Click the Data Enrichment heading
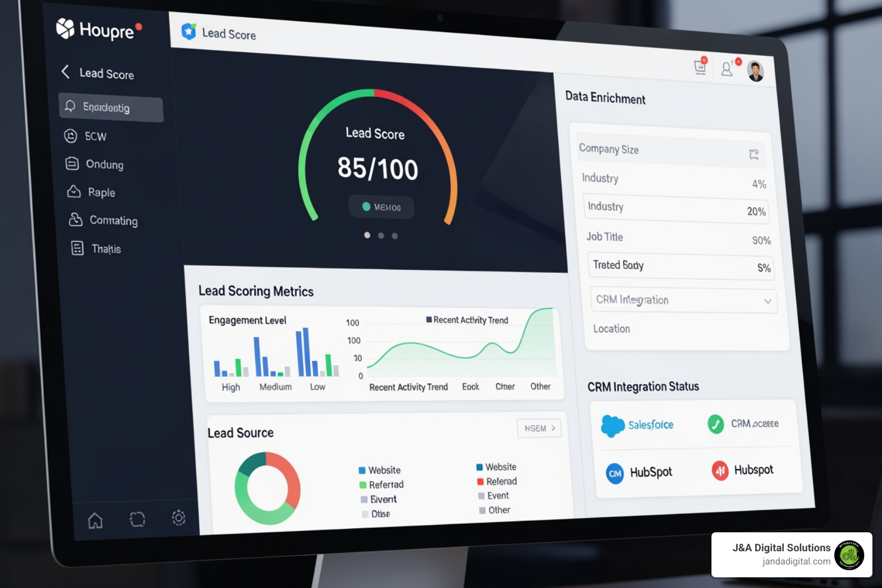The image size is (882, 588). click(x=605, y=98)
